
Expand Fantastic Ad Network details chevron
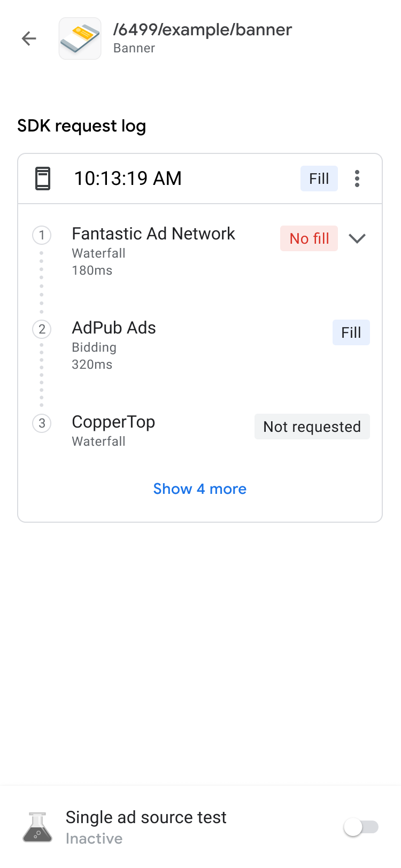click(357, 238)
